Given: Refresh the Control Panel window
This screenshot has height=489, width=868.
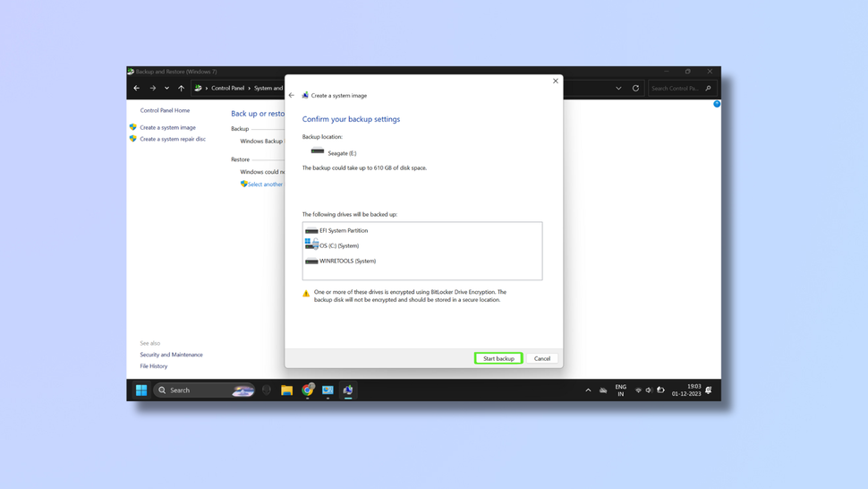Looking at the screenshot, I should pyautogui.click(x=635, y=88).
